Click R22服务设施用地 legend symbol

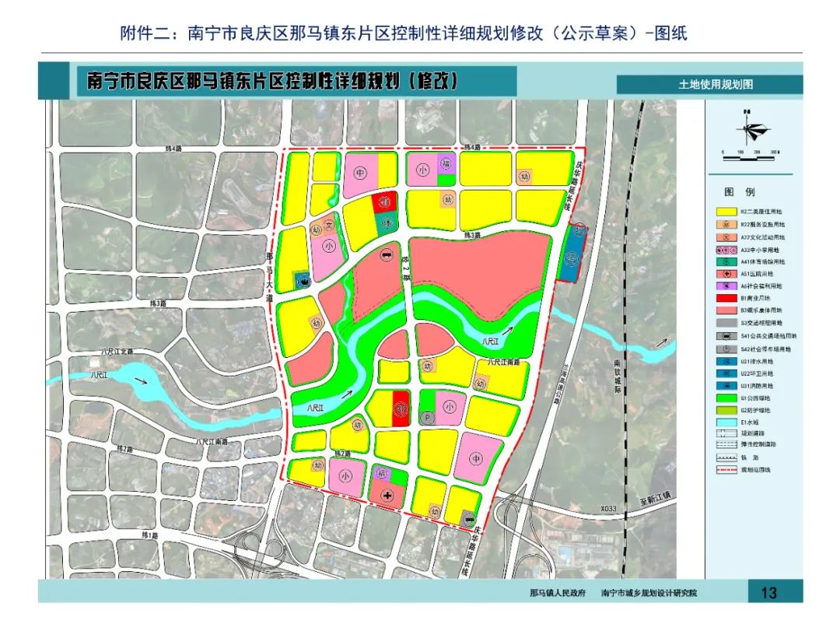(726, 225)
